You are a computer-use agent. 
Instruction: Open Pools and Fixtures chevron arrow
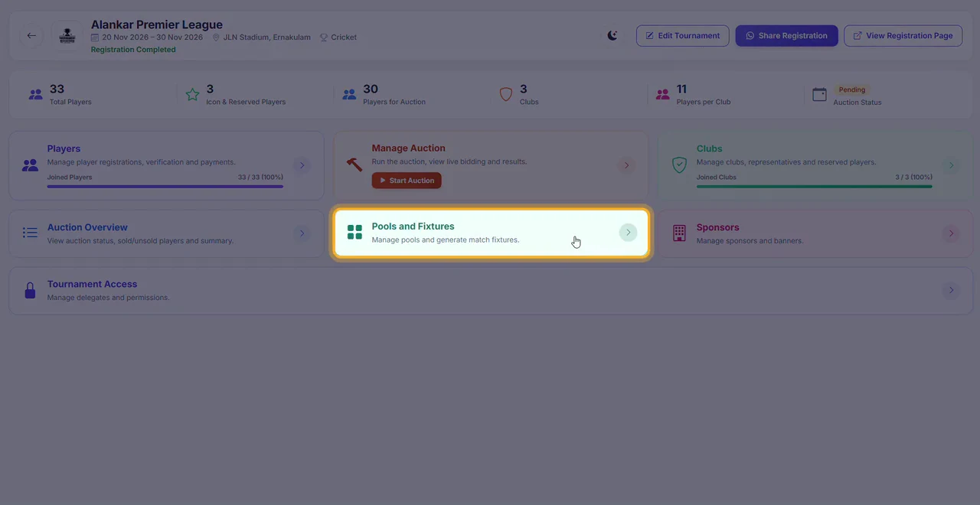(628, 233)
